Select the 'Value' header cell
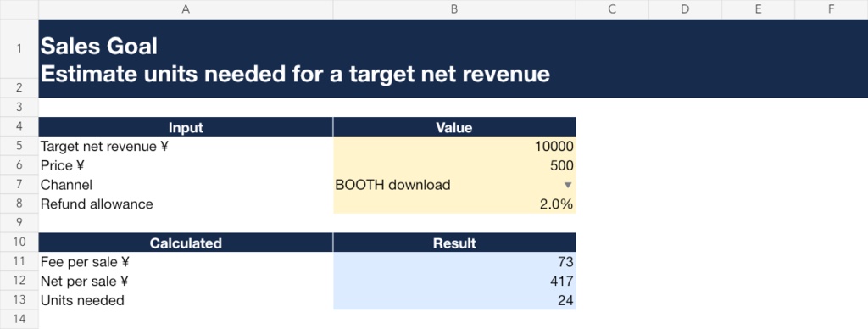The width and height of the screenshot is (868, 329). [x=454, y=127]
